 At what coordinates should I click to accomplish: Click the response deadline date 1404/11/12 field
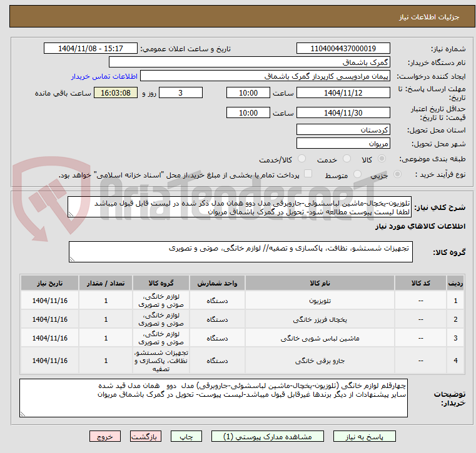pos(343,92)
